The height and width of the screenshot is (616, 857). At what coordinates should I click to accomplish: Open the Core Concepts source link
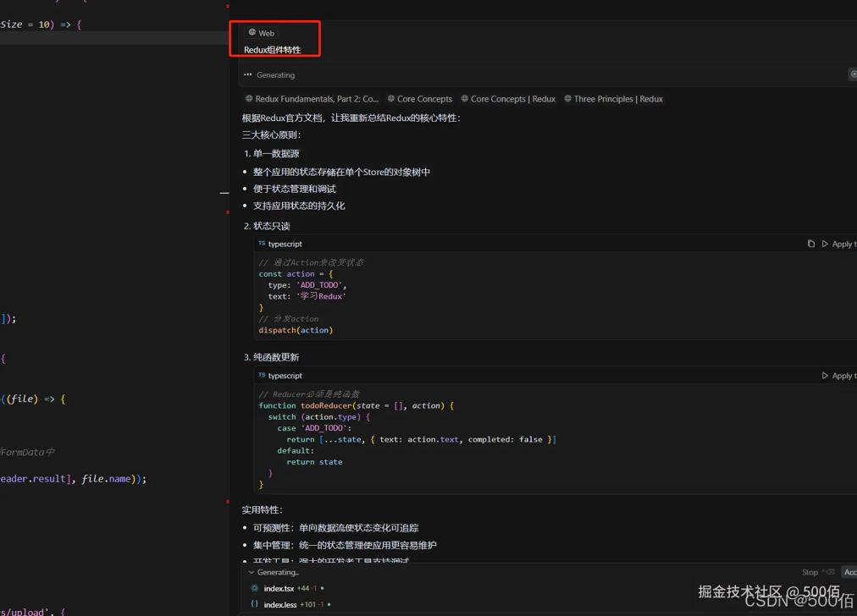420,99
